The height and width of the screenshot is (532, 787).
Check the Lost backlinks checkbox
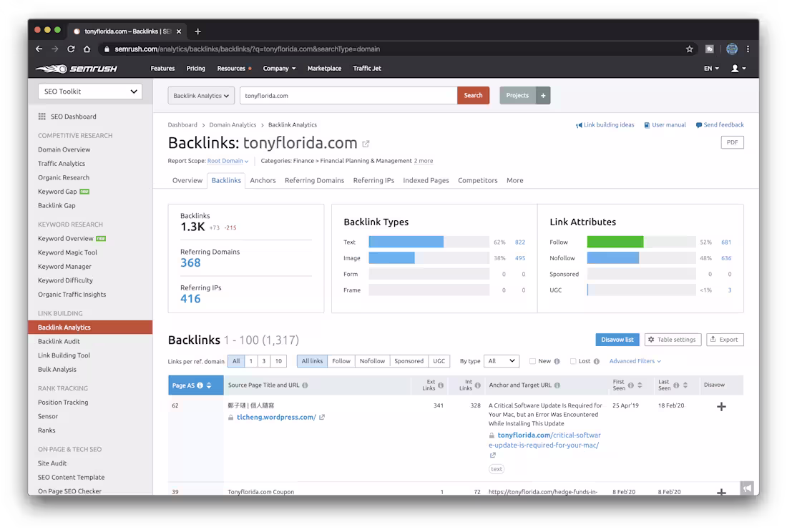(572, 361)
